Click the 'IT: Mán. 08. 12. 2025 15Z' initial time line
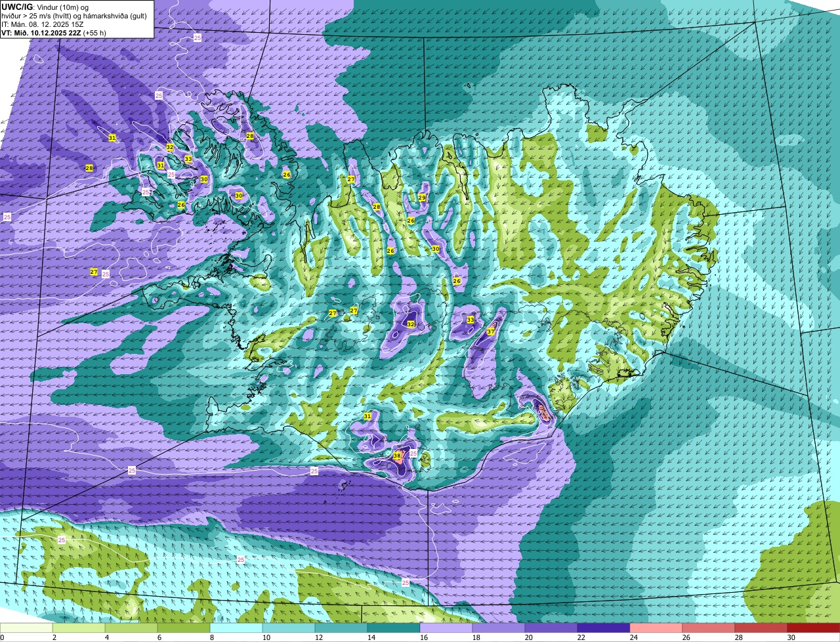The width and height of the screenshot is (840, 642). (41, 24)
